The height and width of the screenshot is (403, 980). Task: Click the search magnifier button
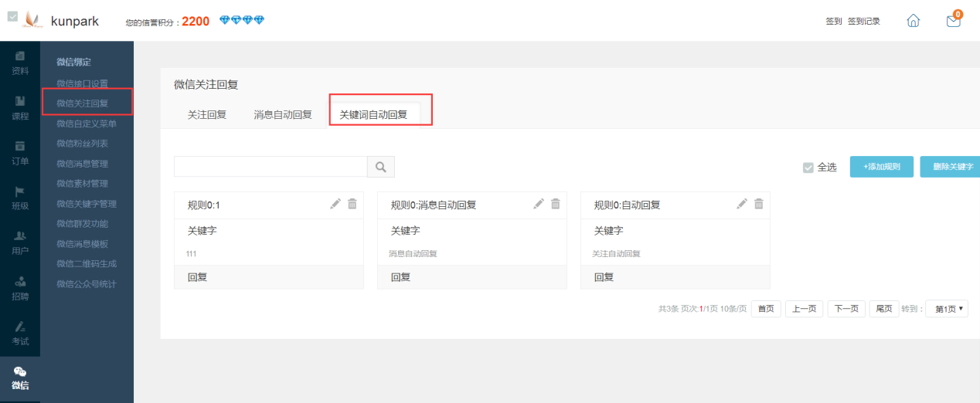coord(380,167)
